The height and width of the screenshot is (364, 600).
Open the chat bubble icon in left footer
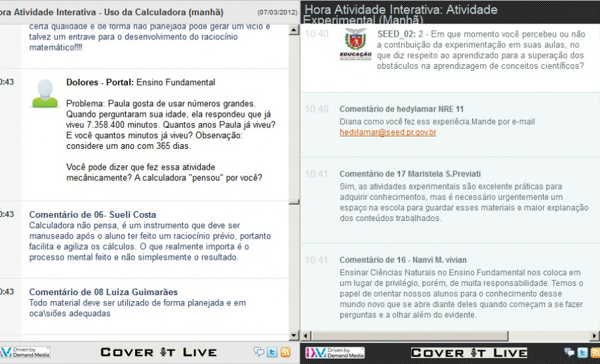[259, 352]
